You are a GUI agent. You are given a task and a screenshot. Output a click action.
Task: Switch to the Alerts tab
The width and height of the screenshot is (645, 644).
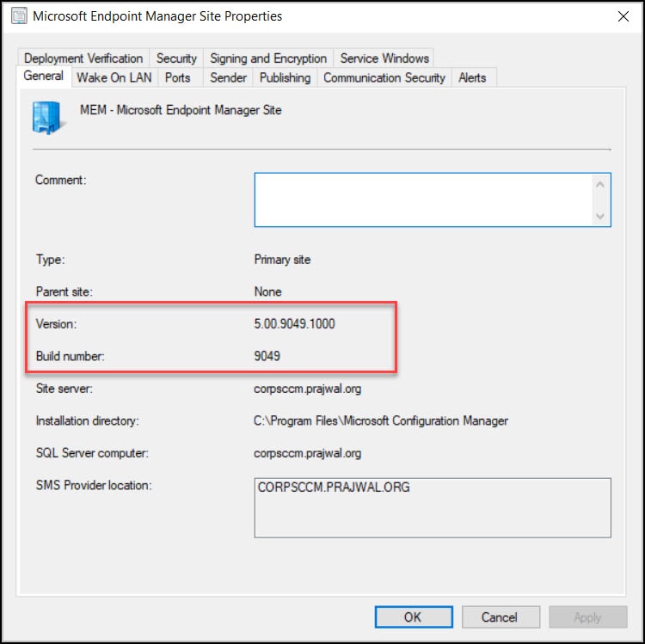pyautogui.click(x=472, y=77)
